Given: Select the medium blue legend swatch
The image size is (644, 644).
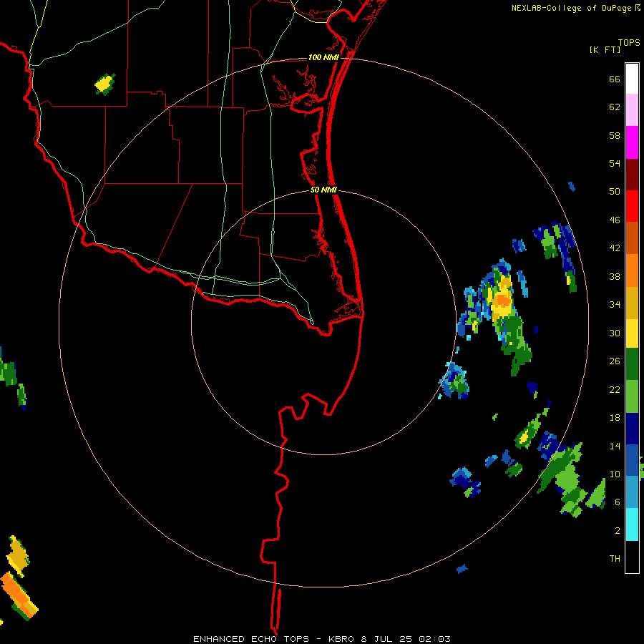Looking at the screenshot, I should click(x=632, y=459).
